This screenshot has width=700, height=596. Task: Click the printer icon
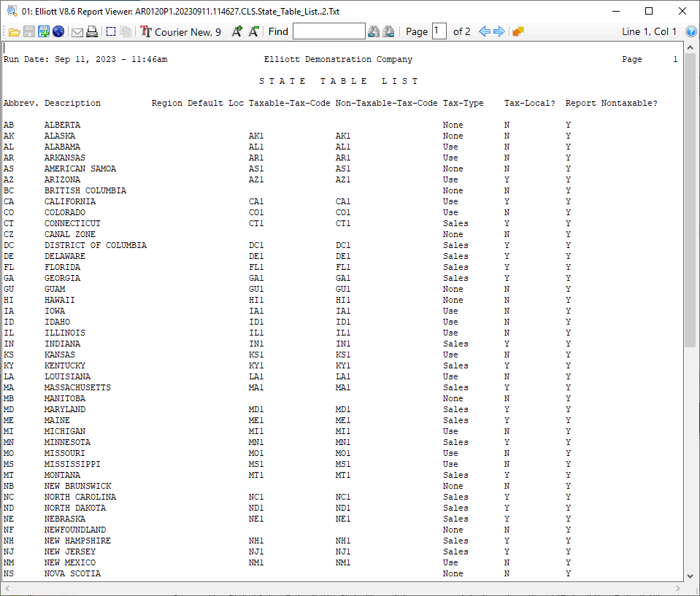tap(92, 31)
